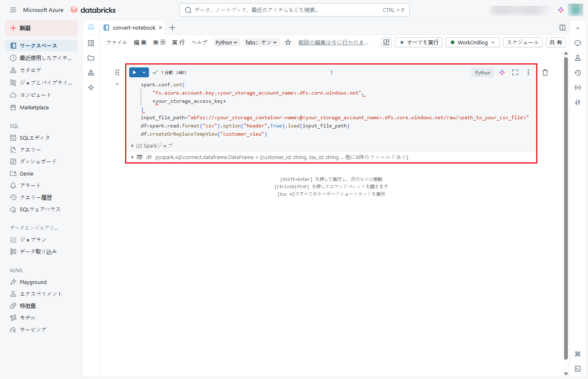
Task: Open the cell kebab options menu
Action: pos(528,72)
